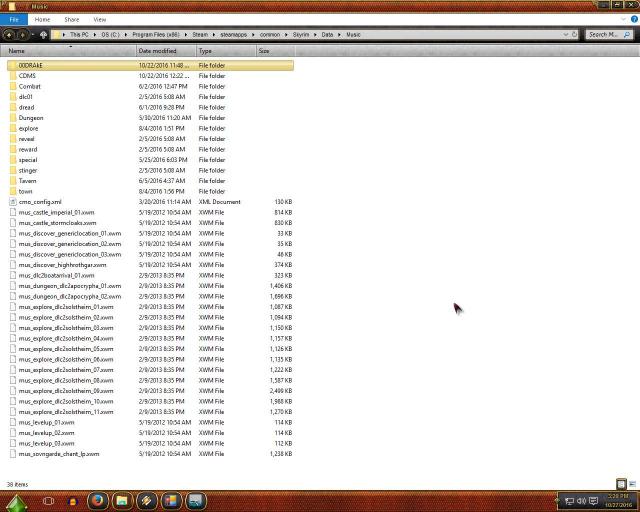Viewport: 640px width, 512px height.
Task: Open the View ribbon tab
Action: click(x=100, y=20)
